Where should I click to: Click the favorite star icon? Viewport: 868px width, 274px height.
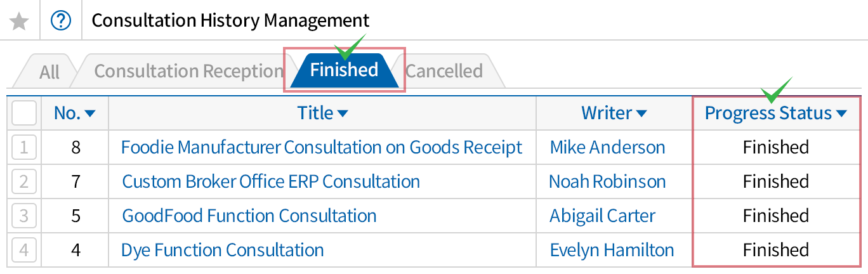click(20, 22)
